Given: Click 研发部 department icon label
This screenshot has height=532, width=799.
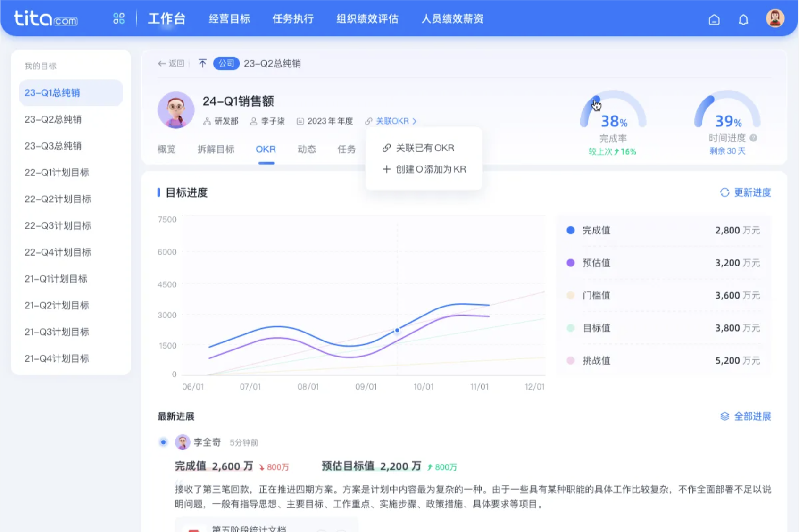Looking at the screenshot, I should [221, 121].
